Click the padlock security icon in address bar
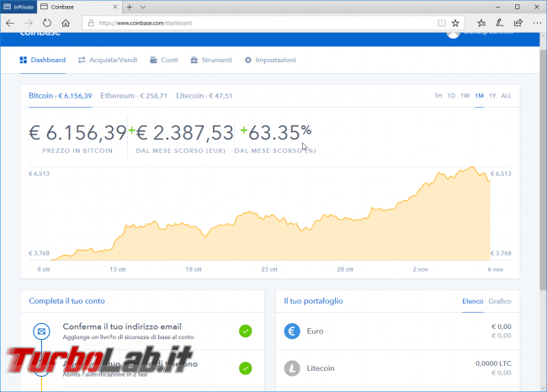Screen dimensions: 547x392 (x=91, y=23)
